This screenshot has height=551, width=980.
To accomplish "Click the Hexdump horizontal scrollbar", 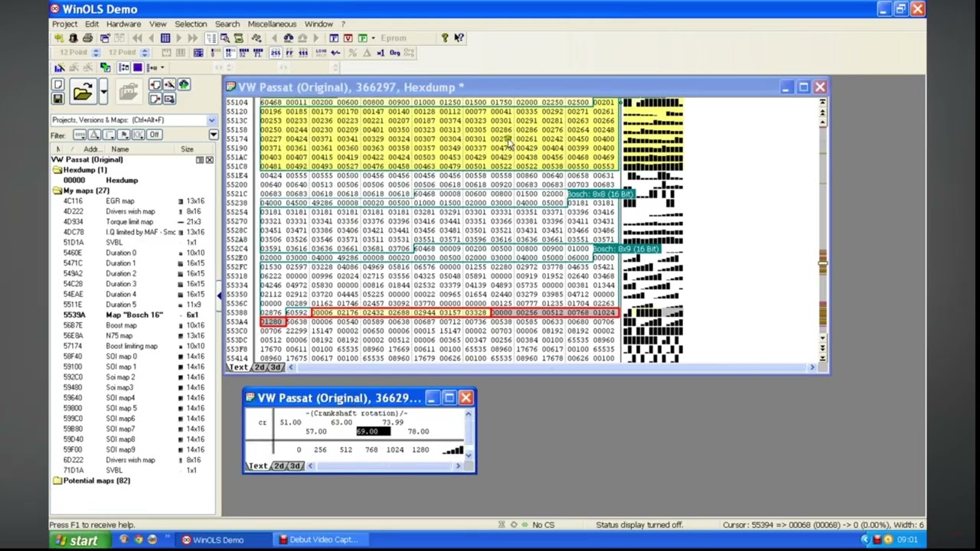I will pyautogui.click(x=550, y=367).
